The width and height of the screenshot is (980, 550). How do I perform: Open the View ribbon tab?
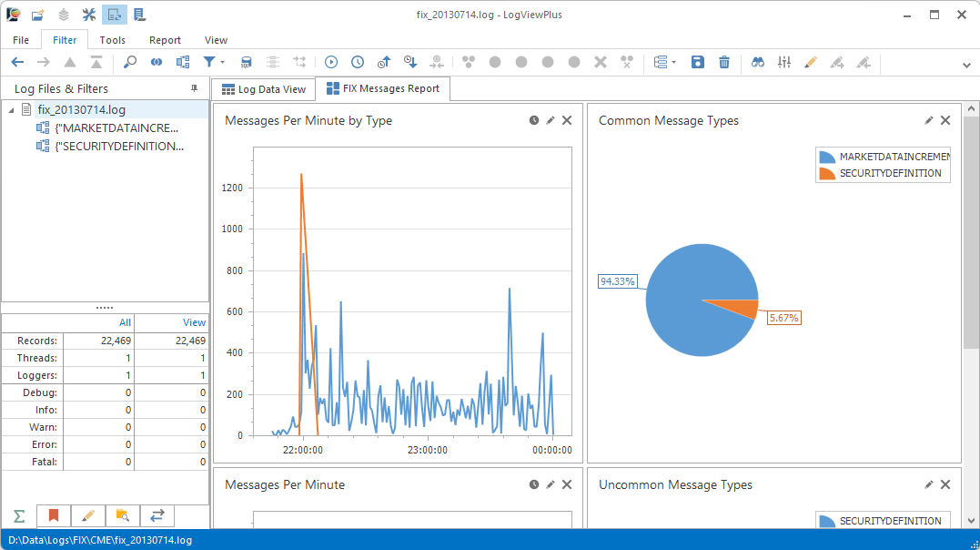(216, 40)
